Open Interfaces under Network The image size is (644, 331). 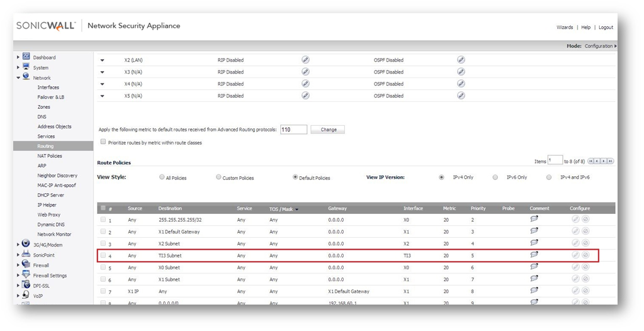(x=48, y=87)
